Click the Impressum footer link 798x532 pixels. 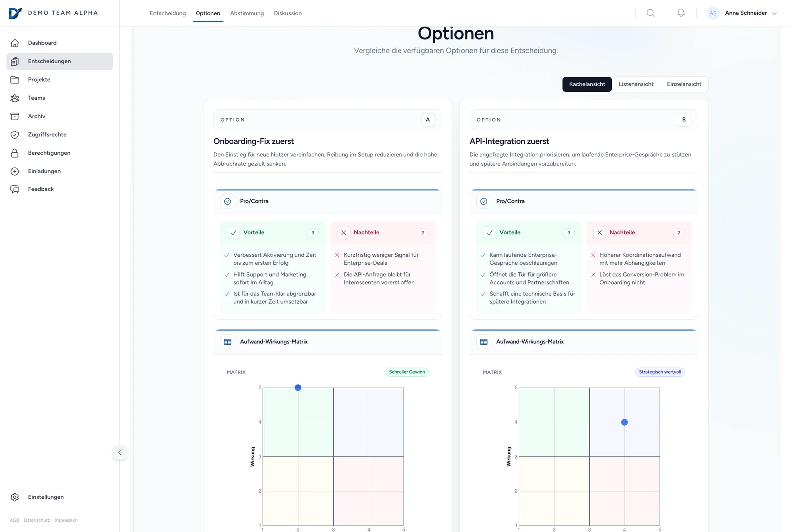pyautogui.click(x=66, y=520)
